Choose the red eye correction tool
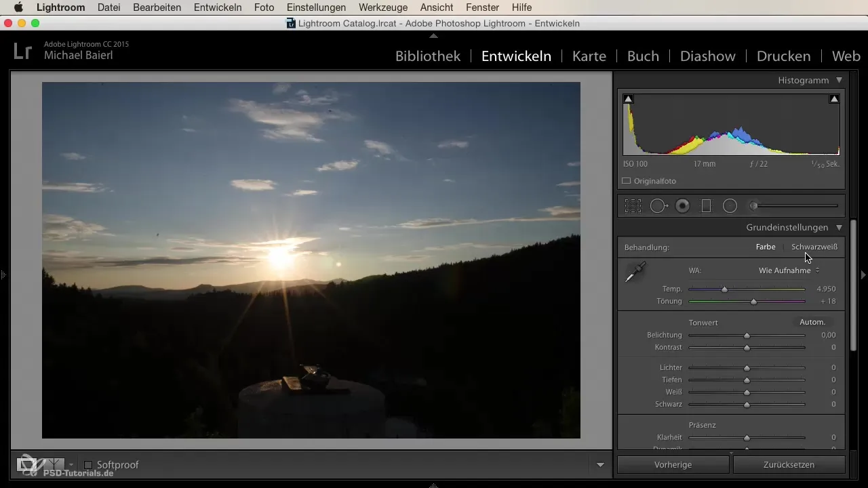The height and width of the screenshot is (488, 868). point(683,206)
